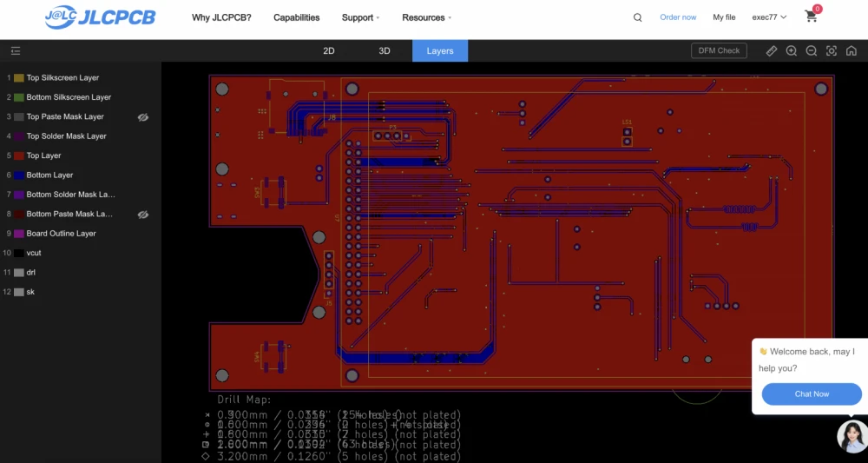Show the Top Paste Mask Layer

143,117
